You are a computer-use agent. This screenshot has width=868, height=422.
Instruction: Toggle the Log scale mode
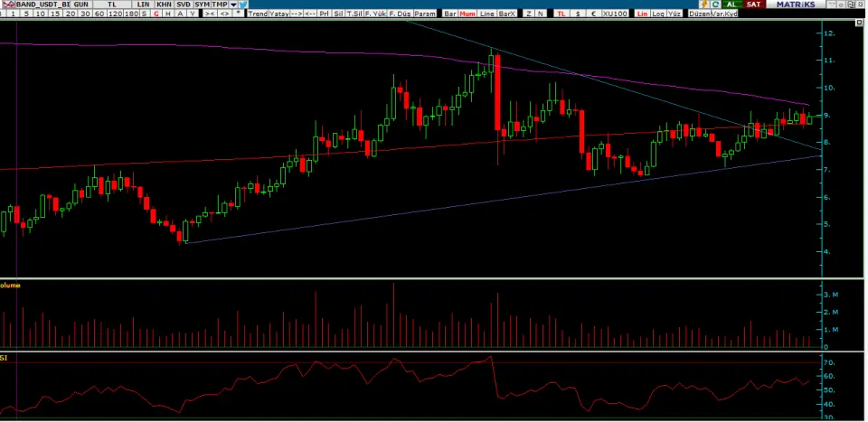[656, 14]
